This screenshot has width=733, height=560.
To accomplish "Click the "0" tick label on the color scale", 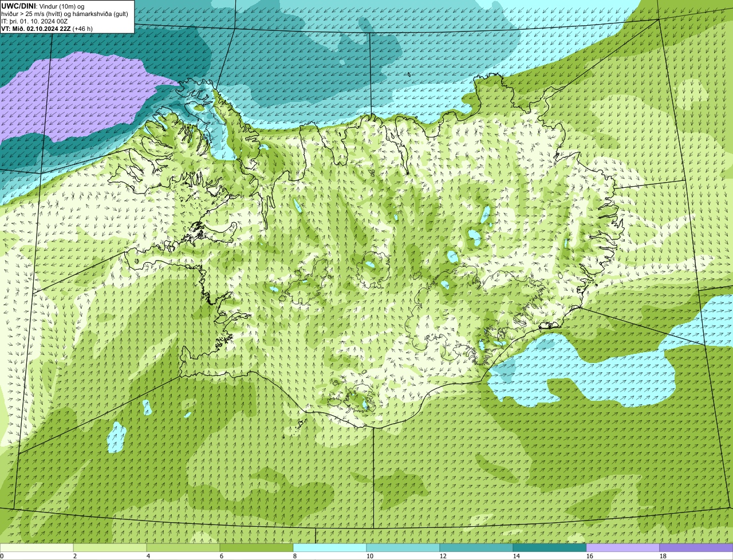I will (2, 556).
